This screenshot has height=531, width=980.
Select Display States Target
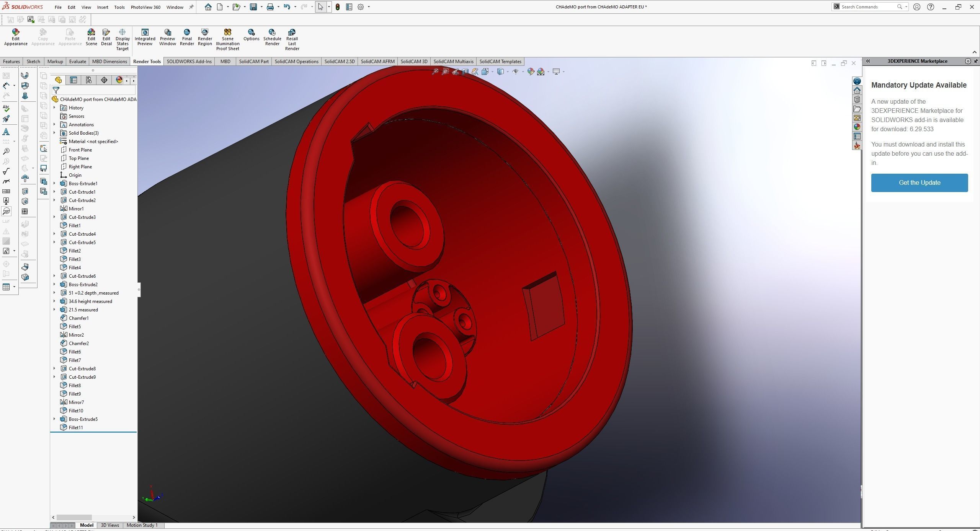click(x=122, y=39)
